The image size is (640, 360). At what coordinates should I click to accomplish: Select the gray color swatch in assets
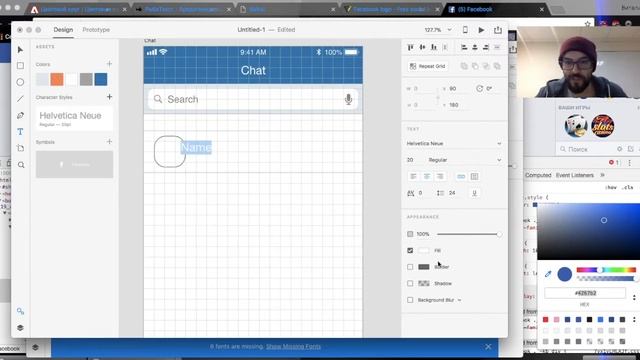86,79
